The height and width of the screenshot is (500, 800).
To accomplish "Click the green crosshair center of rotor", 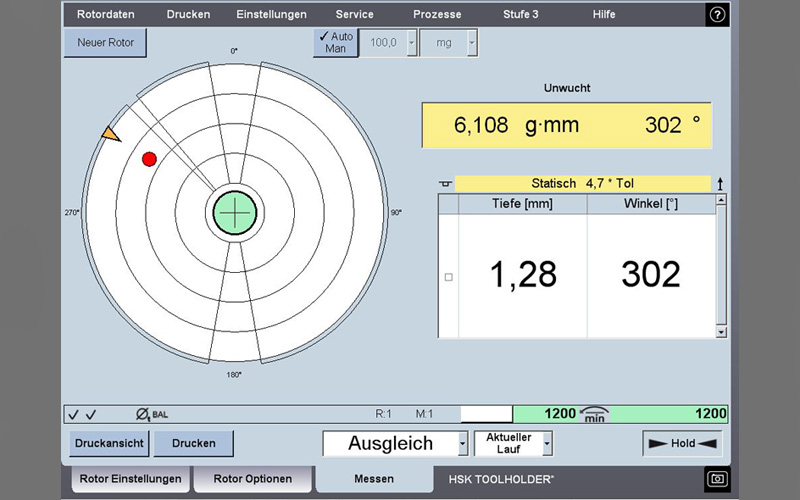I will tap(235, 212).
